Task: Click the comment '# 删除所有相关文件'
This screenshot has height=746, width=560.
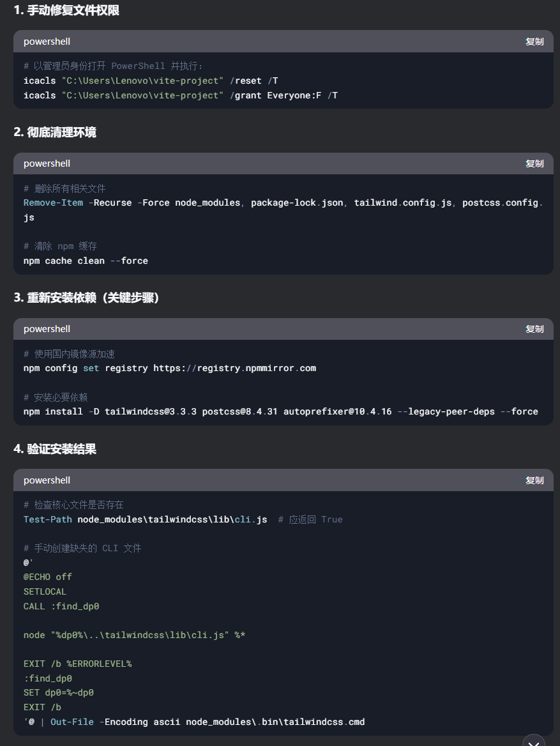Action: (64, 188)
